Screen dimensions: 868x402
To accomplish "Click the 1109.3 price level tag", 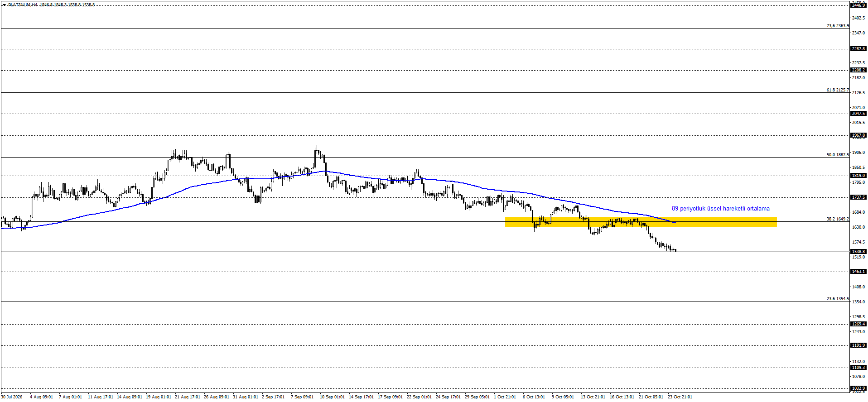I will 858,368.
